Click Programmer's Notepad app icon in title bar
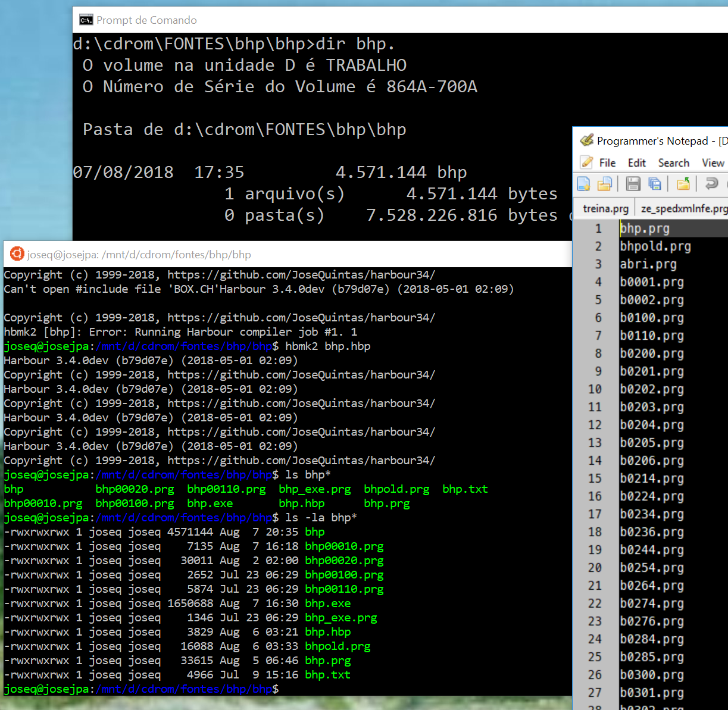 coord(586,140)
